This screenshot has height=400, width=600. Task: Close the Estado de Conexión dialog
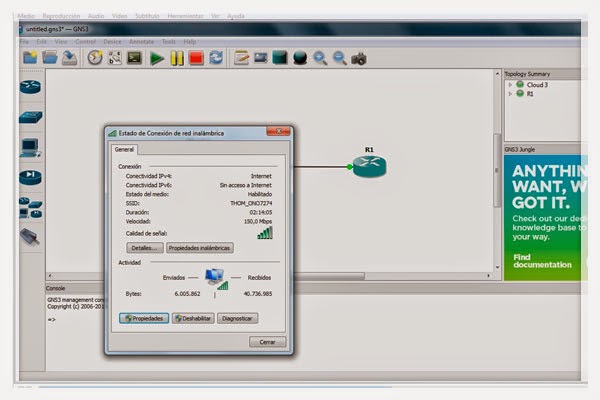[278, 131]
